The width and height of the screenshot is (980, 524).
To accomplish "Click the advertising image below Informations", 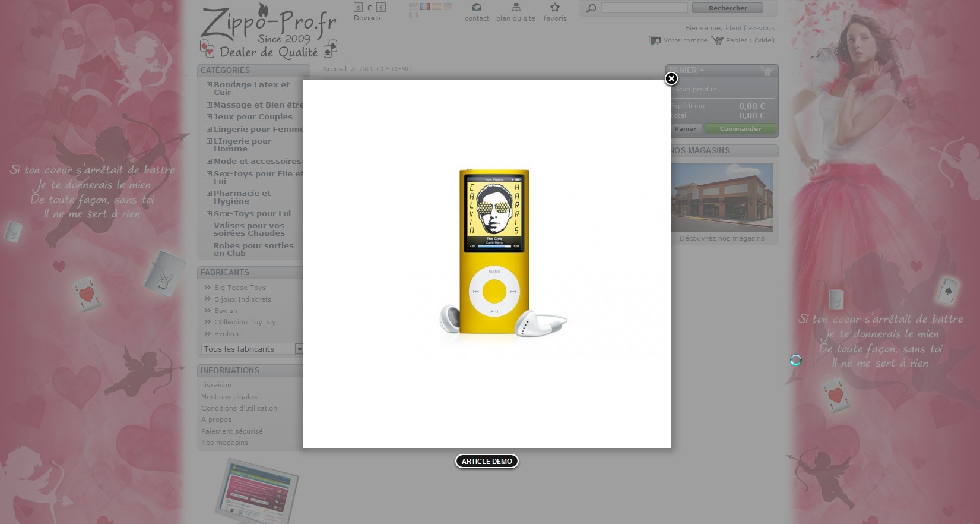I will (x=256, y=491).
